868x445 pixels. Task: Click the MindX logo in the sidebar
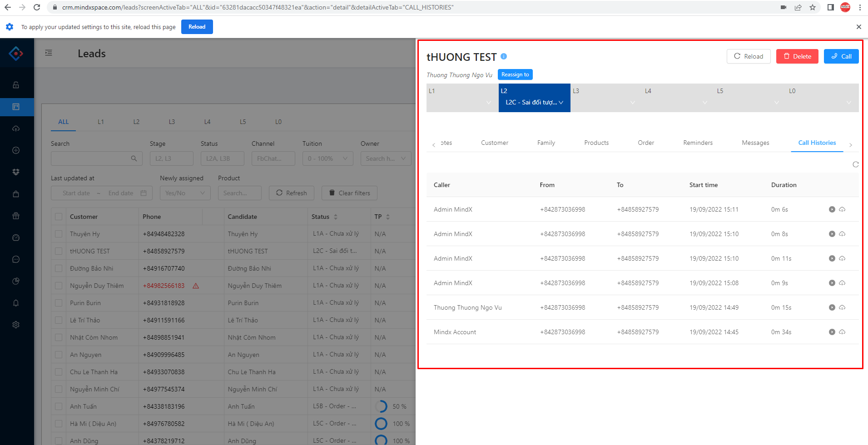pyautogui.click(x=16, y=54)
